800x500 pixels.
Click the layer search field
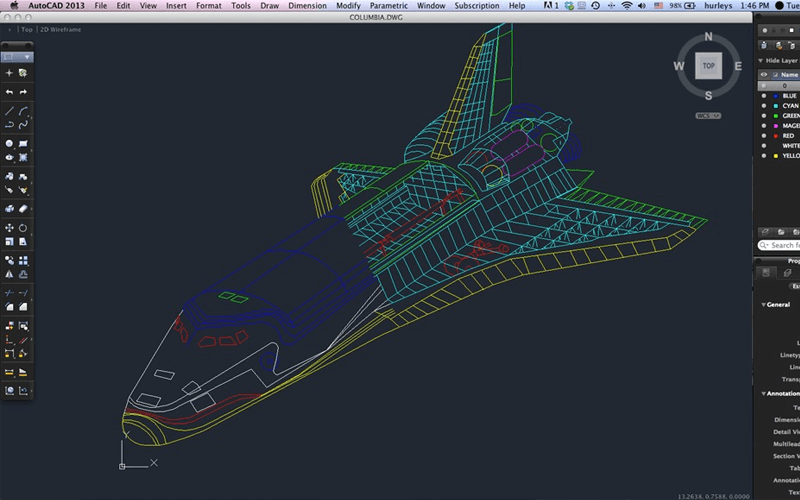point(779,245)
